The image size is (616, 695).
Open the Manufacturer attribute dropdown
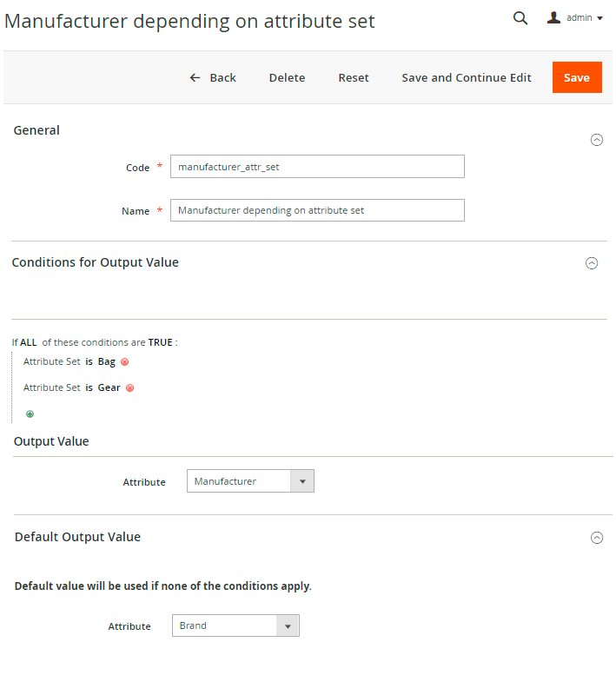pos(250,481)
